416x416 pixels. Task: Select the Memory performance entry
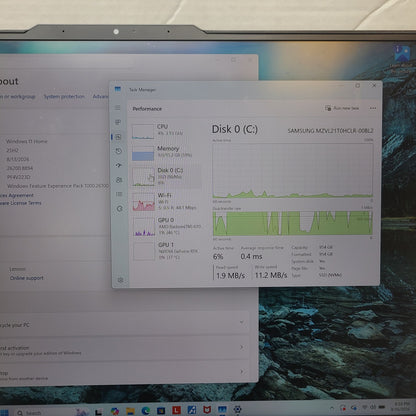coord(166,152)
